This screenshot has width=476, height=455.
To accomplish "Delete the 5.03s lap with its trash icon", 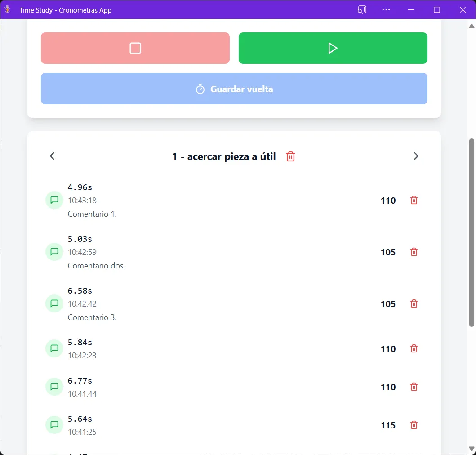I will 414,252.
